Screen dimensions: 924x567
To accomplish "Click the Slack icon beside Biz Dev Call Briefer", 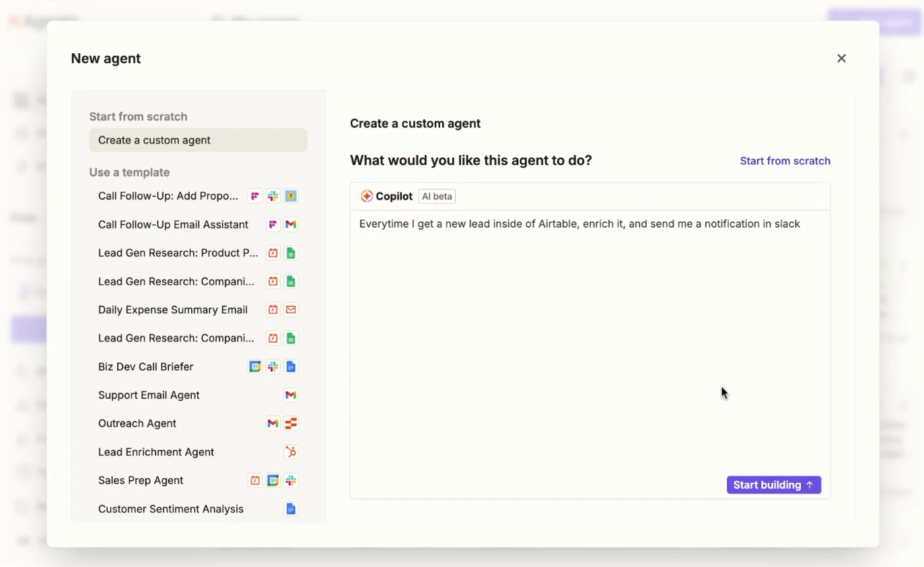I will 273,366.
